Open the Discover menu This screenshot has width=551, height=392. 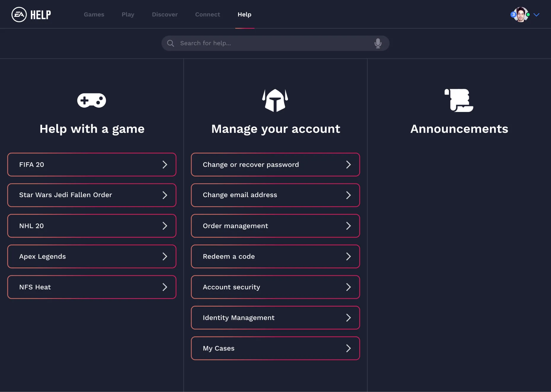tap(165, 15)
